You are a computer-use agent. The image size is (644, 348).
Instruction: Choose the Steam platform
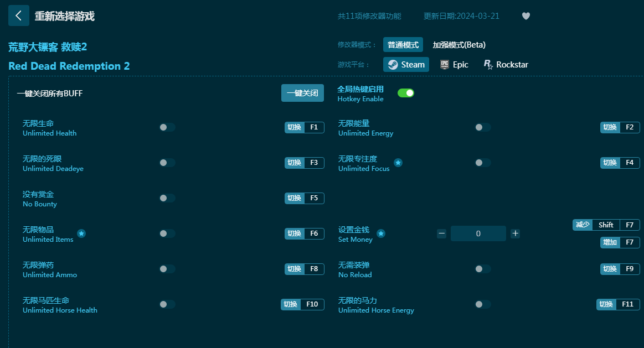pos(406,64)
